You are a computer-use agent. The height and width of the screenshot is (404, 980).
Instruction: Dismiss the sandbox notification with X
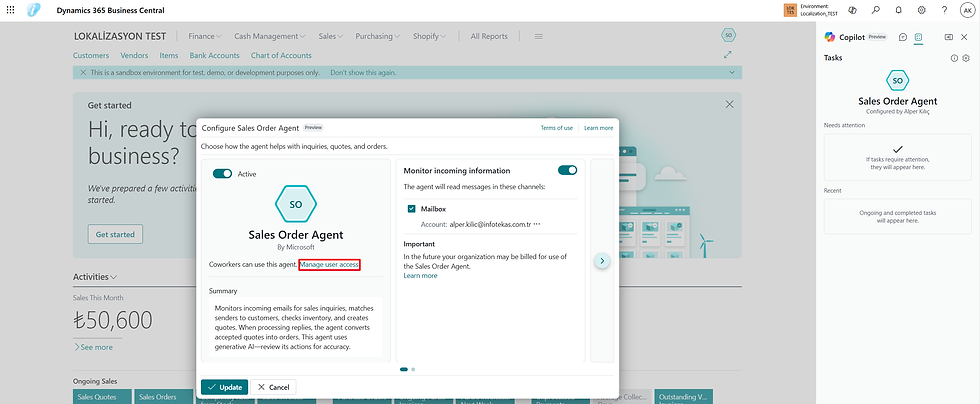click(83, 73)
